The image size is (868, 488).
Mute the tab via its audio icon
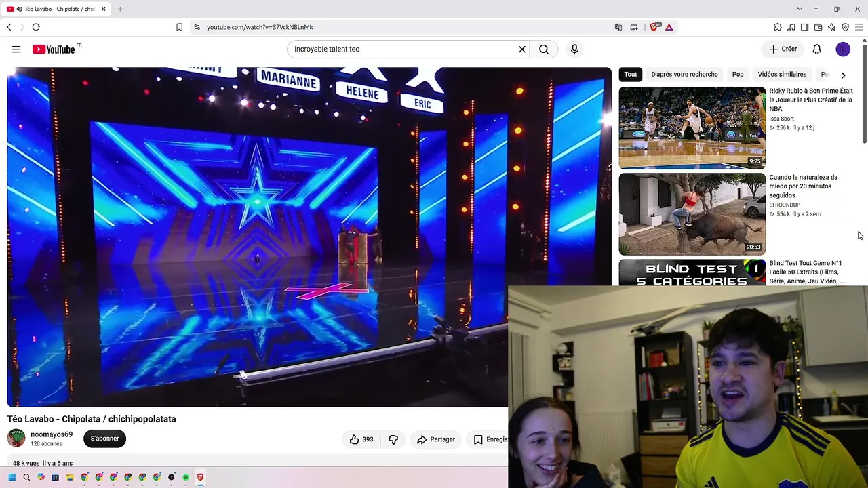click(20, 9)
